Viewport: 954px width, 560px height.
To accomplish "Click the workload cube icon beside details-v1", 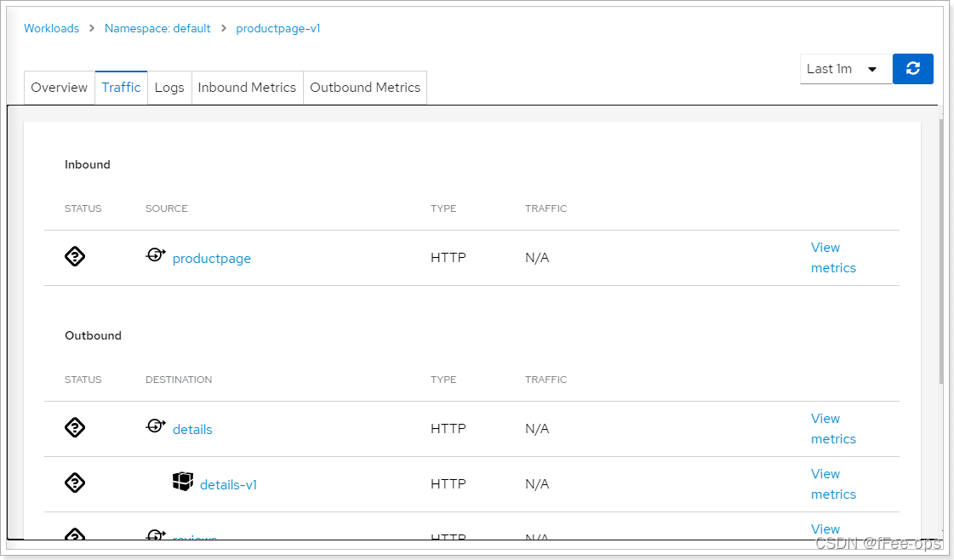I will coord(182,482).
